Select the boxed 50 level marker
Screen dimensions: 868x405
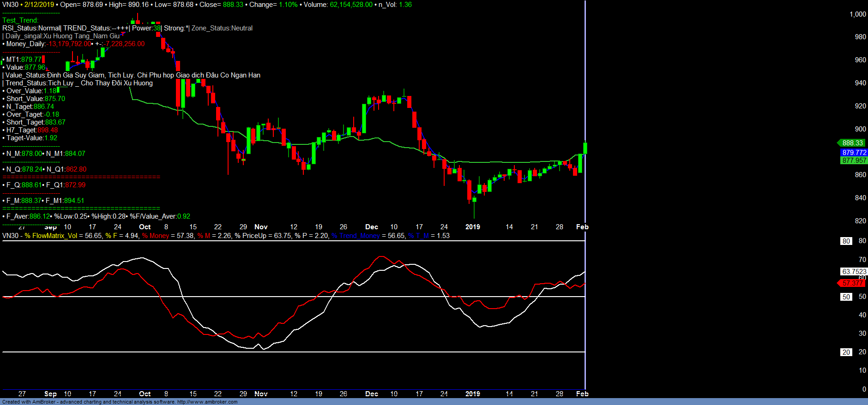click(x=846, y=297)
